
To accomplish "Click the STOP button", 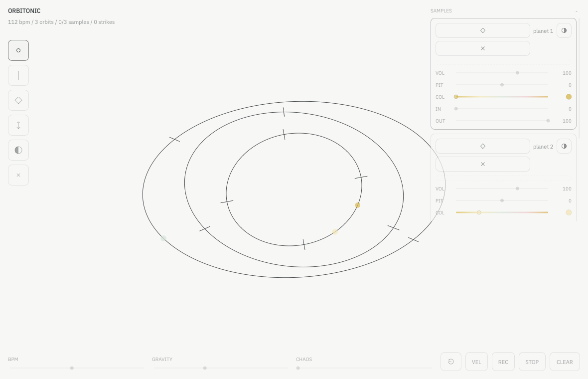I will (x=532, y=362).
